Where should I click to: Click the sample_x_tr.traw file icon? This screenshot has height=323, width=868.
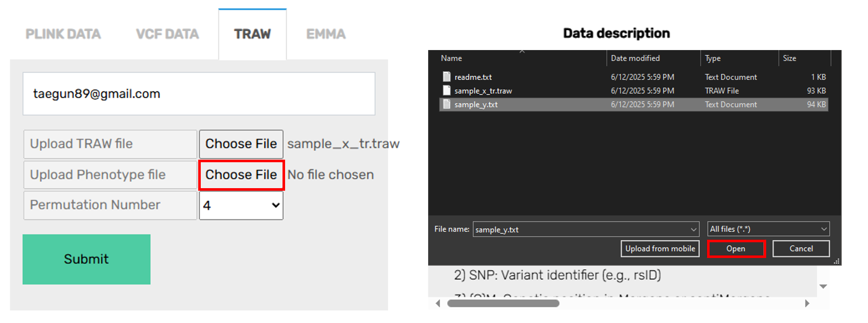[446, 90]
